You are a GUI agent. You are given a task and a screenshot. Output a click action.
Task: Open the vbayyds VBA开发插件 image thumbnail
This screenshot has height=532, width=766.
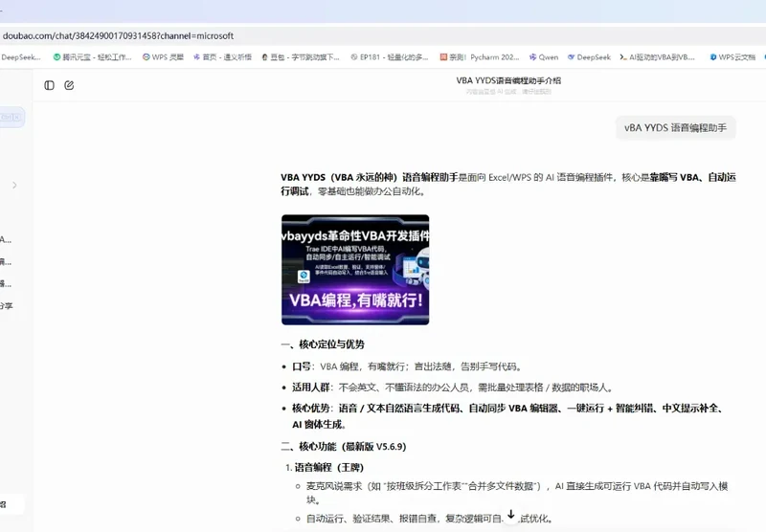point(355,270)
